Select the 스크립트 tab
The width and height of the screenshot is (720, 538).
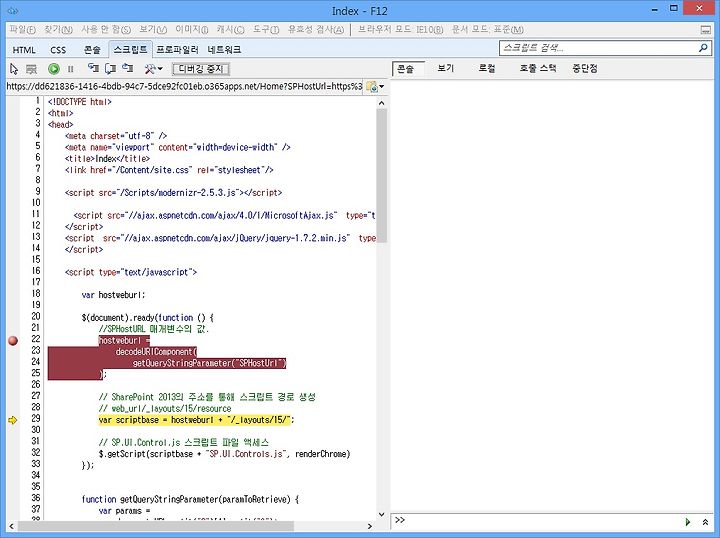130,50
